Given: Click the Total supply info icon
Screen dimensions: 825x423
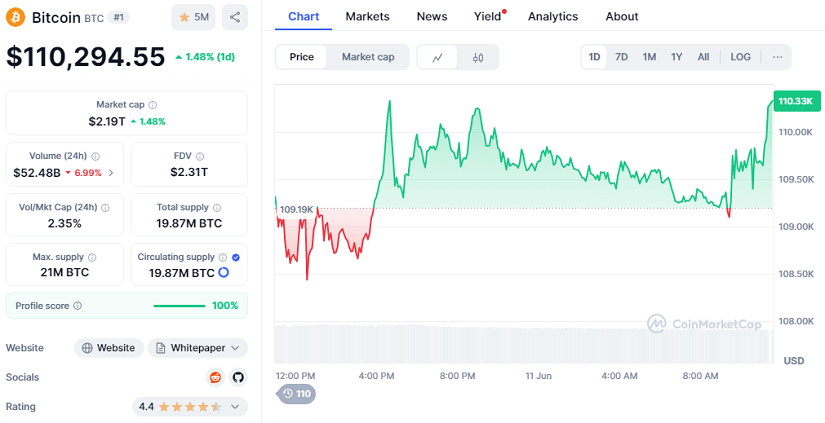Looking at the screenshot, I should click(217, 208).
